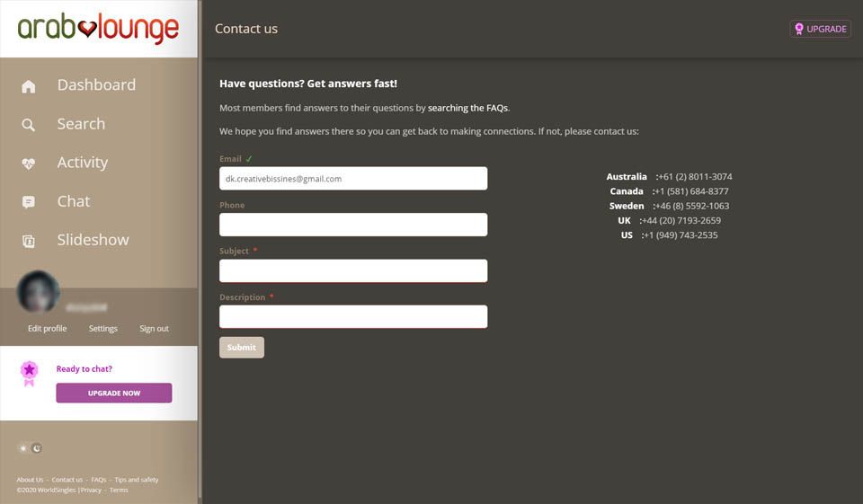This screenshot has width=863, height=504.
Task: Sign out of the account
Action: pos(154,329)
